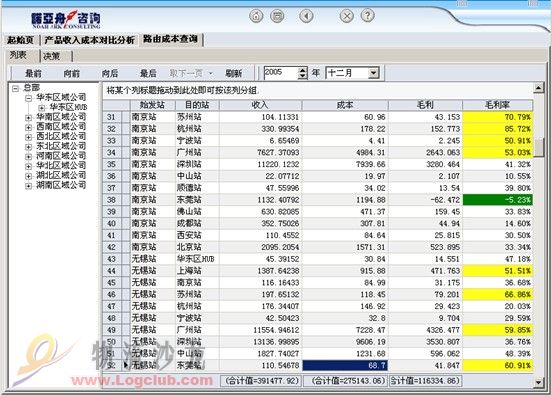
Task: Select row number 38 header
Action: click(x=112, y=200)
